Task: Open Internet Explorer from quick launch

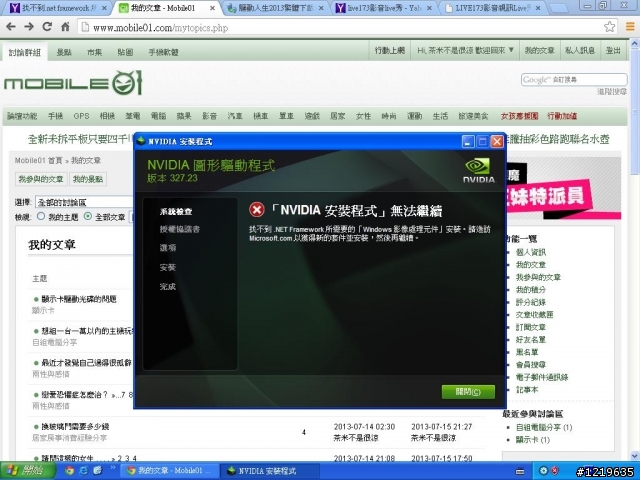Action: click(x=83, y=471)
